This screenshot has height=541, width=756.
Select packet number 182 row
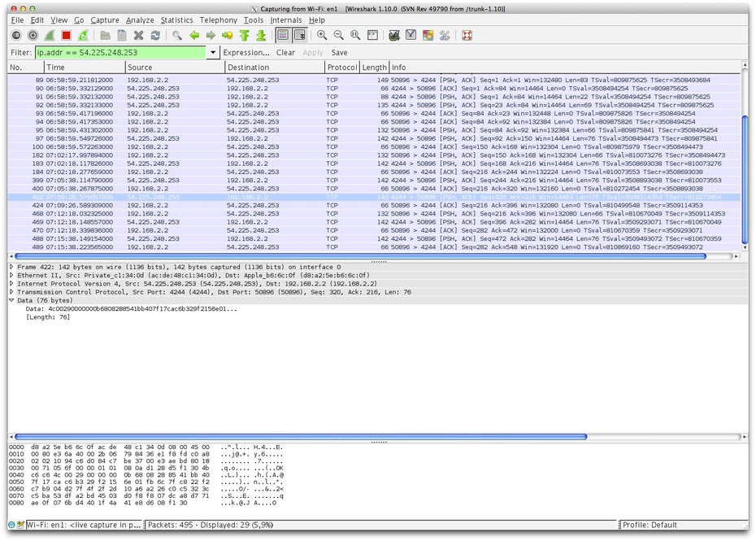click(374, 155)
